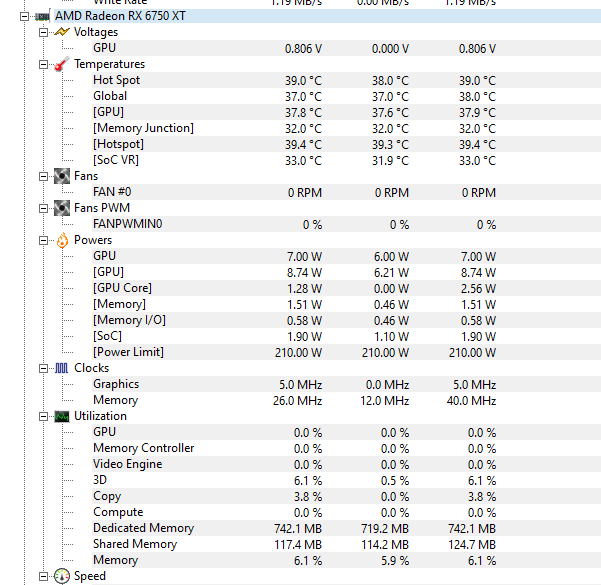Select the Graphics clock row
The height and width of the screenshot is (585, 601).
(x=346, y=384)
